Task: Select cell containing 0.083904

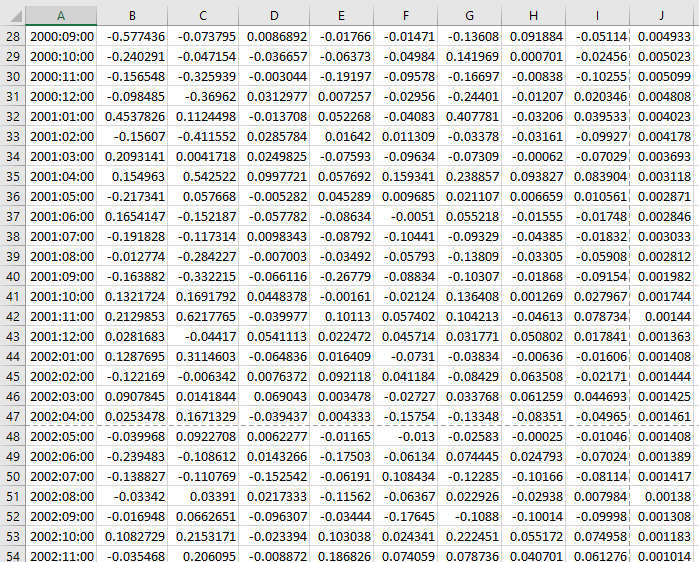Action: pos(597,176)
